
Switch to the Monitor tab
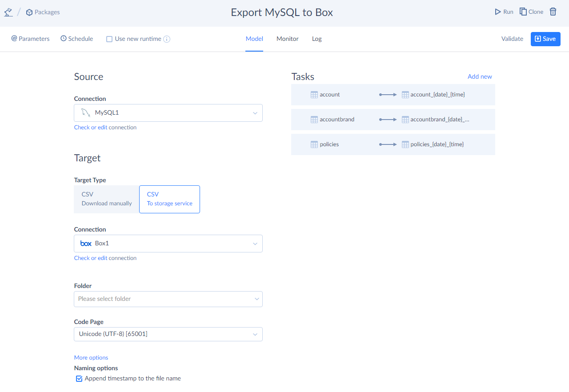(x=287, y=39)
